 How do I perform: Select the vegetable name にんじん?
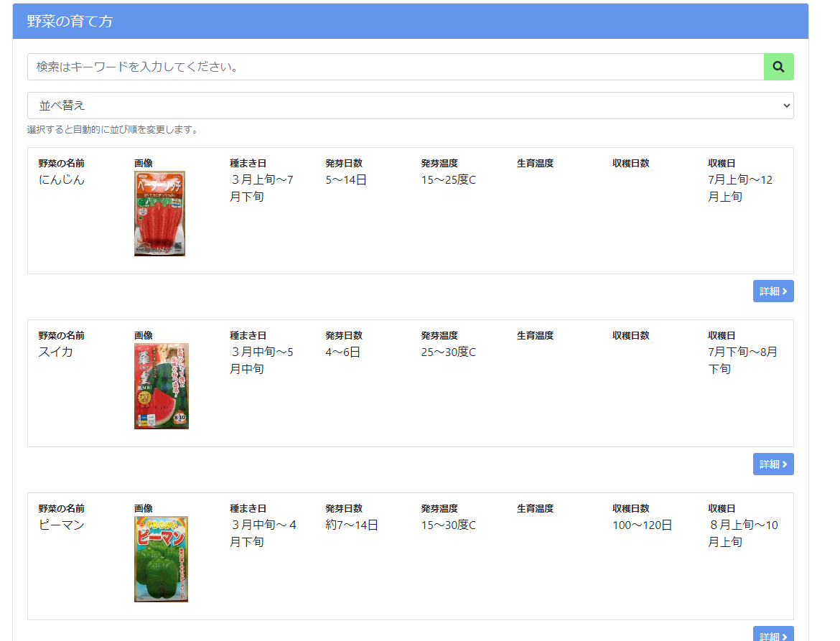(62, 180)
